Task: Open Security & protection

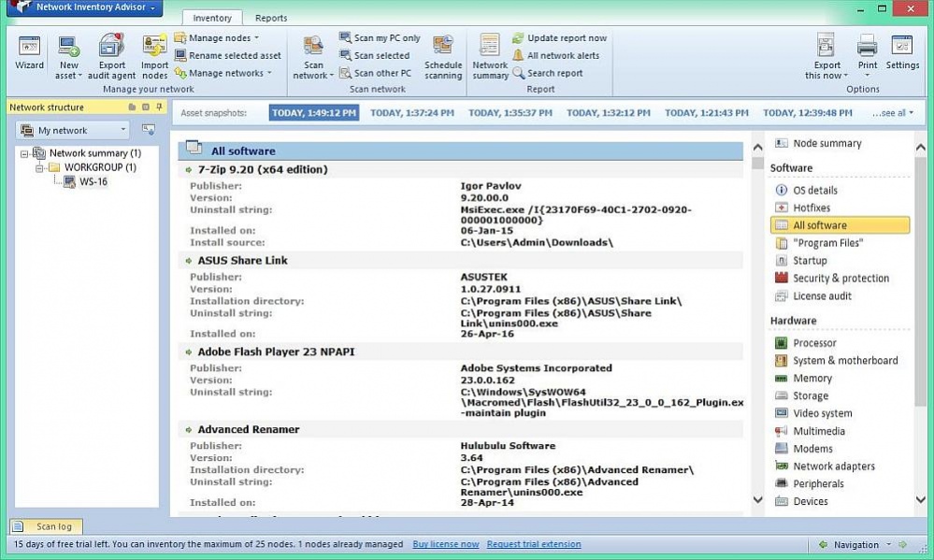Action: tap(832, 279)
